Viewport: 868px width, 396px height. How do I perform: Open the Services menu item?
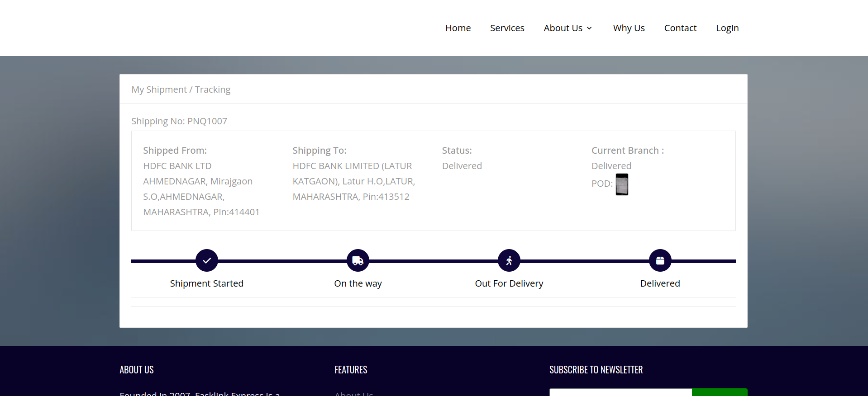click(507, 28)
